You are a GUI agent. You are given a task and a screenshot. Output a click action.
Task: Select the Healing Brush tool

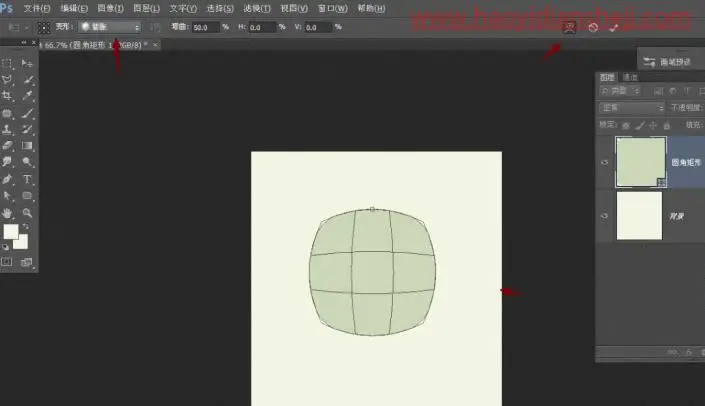[x=7, y=113]
